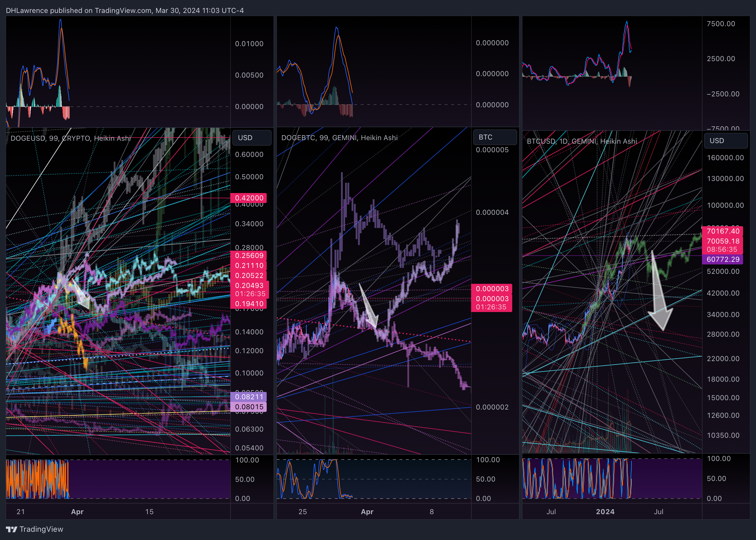Click the 70167.40 price label on BTCUSD axis
Image resolution: width=756 pixels, height=540 pixels.
click(x=723, y=231)
